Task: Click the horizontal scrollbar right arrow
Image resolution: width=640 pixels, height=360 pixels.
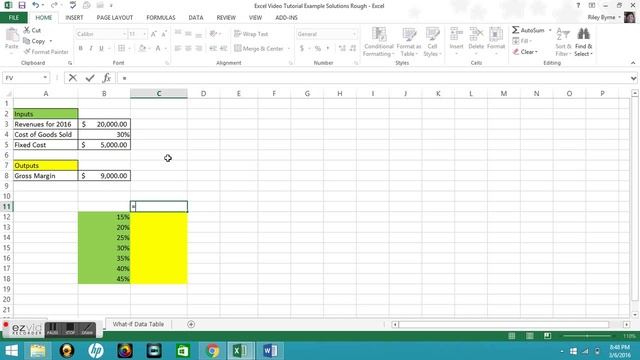Action: click(x=627, y=324)
